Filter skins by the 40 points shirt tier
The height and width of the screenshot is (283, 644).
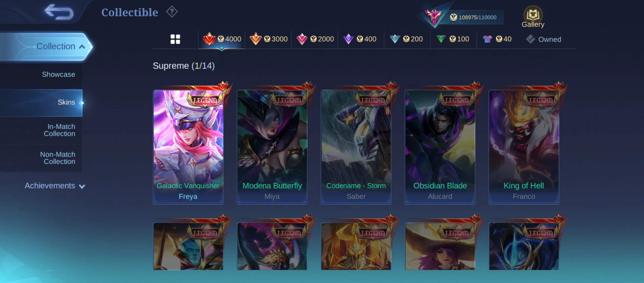coord(497,39)
